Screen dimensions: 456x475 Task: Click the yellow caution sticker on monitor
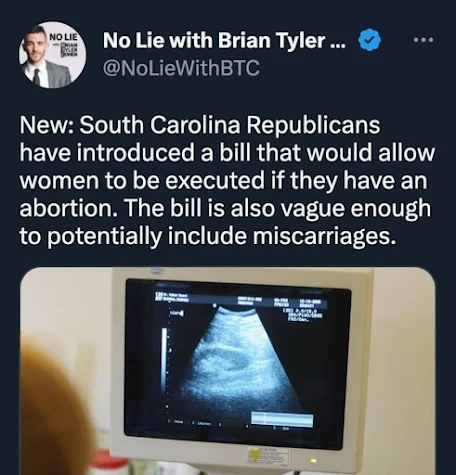[267, 457]
